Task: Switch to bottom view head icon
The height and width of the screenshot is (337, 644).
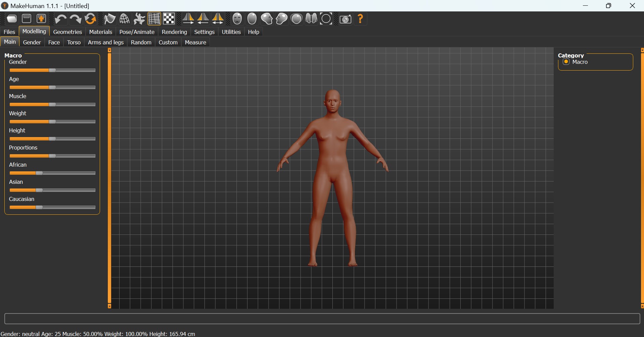Action: click(311, 19)
